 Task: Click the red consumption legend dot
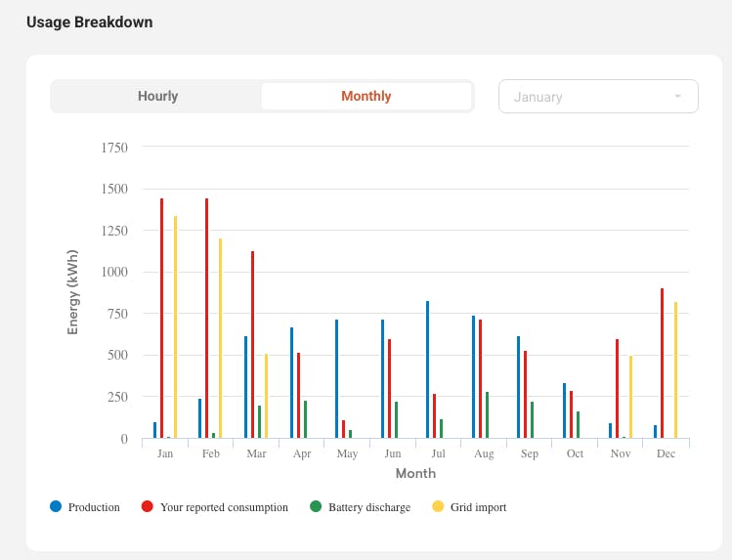[x=148, y=506]
